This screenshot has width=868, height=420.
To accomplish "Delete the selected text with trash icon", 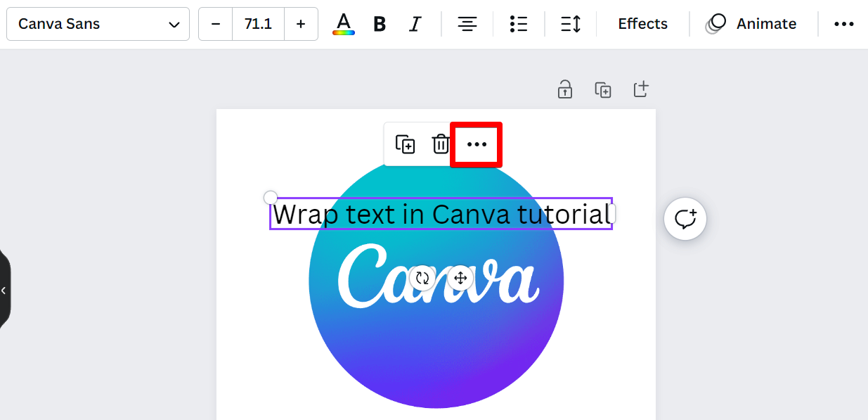I will (441, 144).
